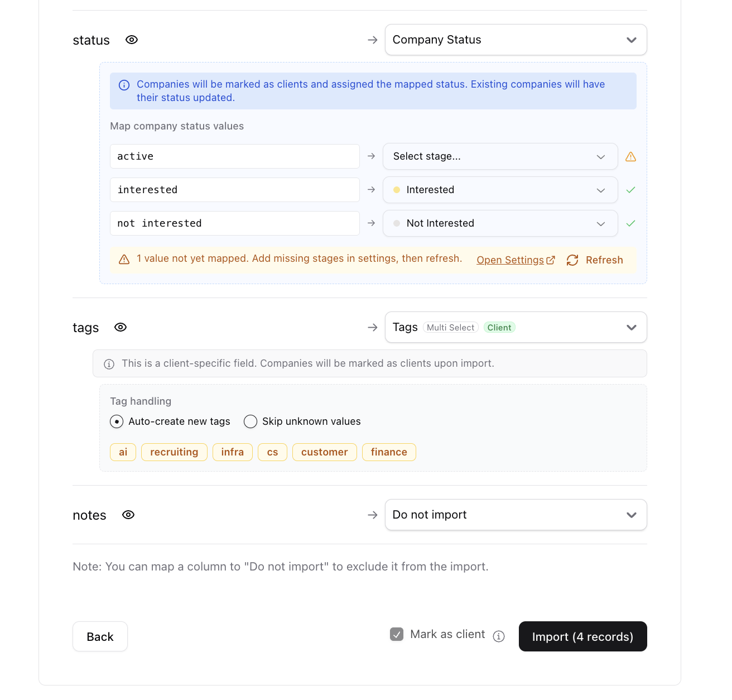Toggle the eye icon next to notes
This screenshot has width=732, height=700.
pos(128,515)
